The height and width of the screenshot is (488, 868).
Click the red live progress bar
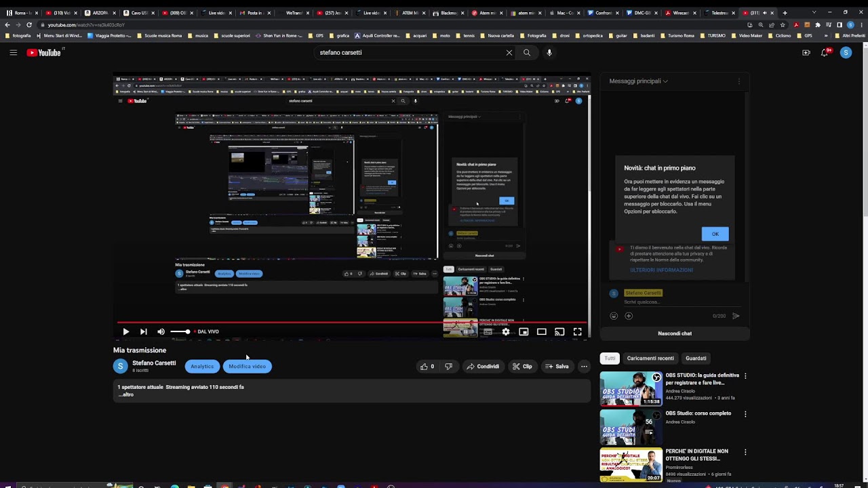tap(352, 323)
